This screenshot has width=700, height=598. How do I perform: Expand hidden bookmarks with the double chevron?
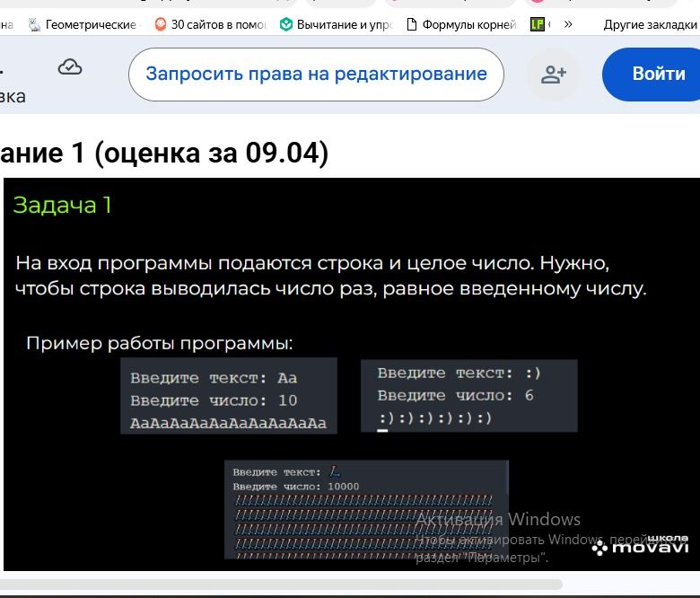[x=568, y=24]
